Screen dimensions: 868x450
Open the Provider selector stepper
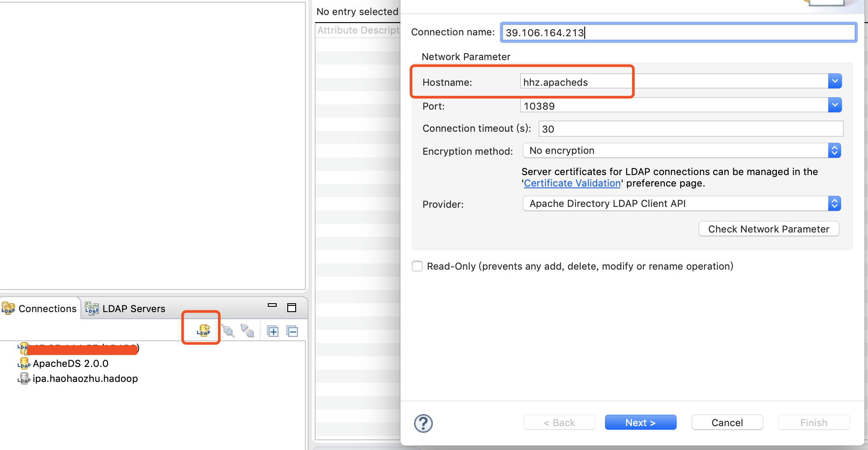click(x=834, y=203)
